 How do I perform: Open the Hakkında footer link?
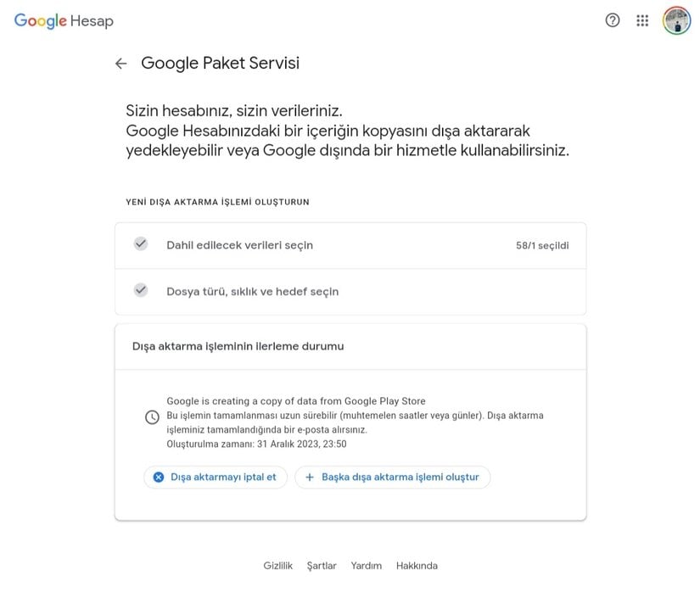pos(417,566)
